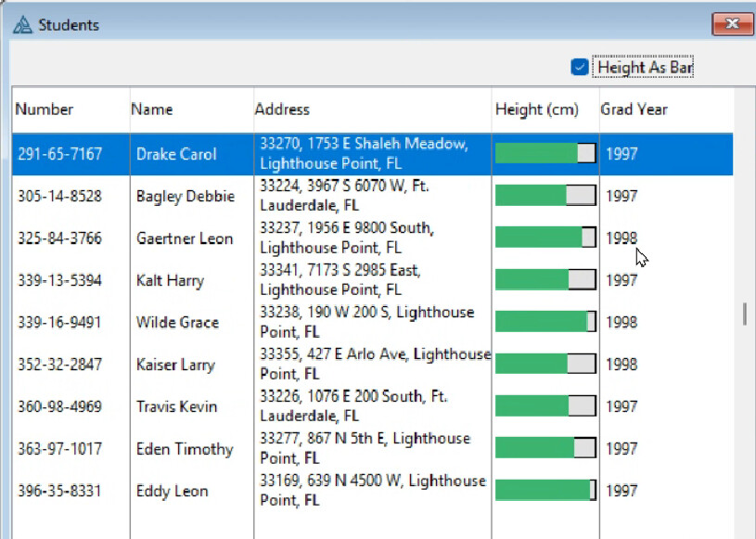Close the Students window
This screenshot has height=539, width=756.
pos(731,24)
